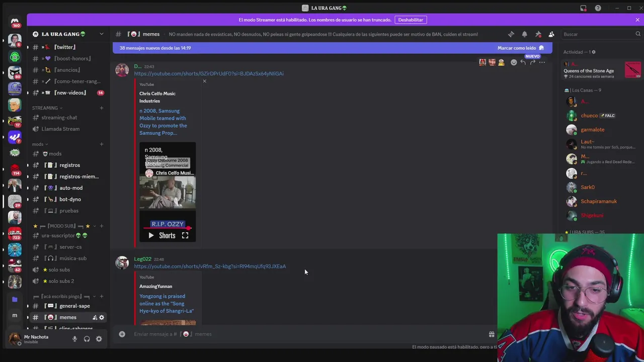Click Deshabilitar streamer mode button

(411, 20)
